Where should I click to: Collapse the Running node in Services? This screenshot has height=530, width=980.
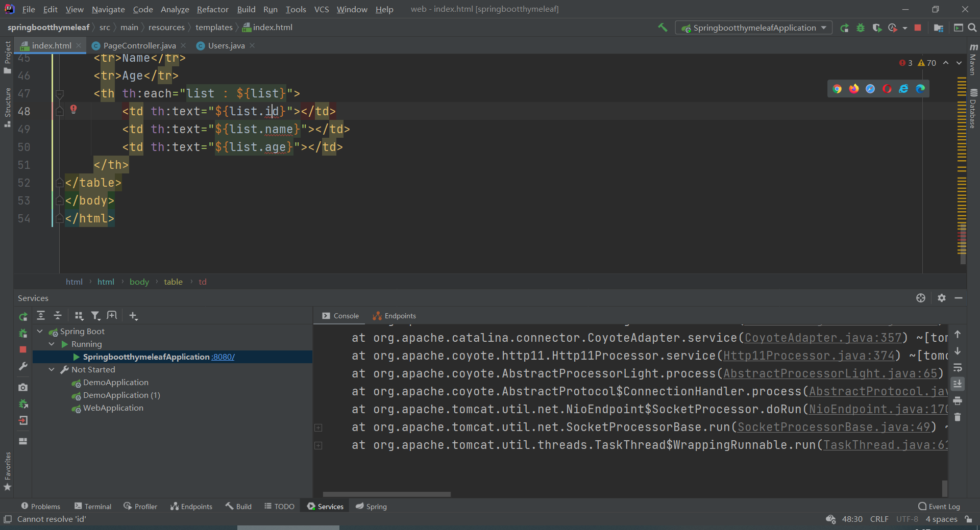tap(52, 344)
